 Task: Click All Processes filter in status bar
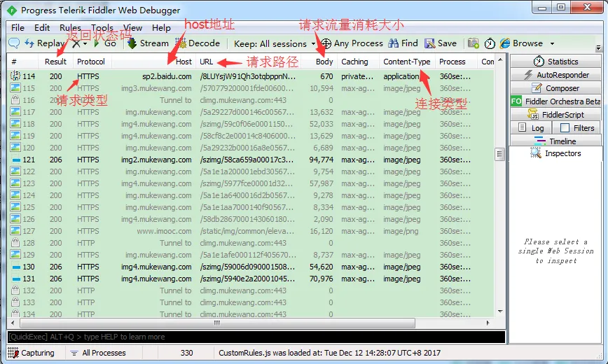(x=99, y=353)
